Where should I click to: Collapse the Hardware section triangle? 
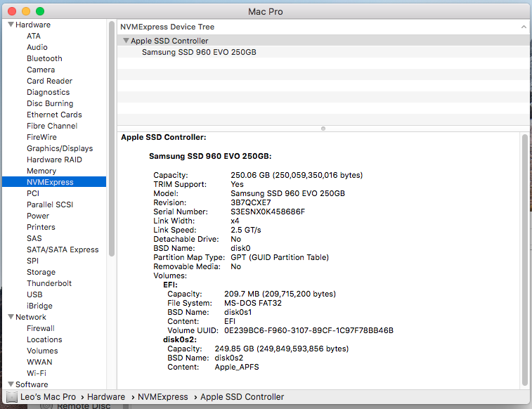point(11,25)
